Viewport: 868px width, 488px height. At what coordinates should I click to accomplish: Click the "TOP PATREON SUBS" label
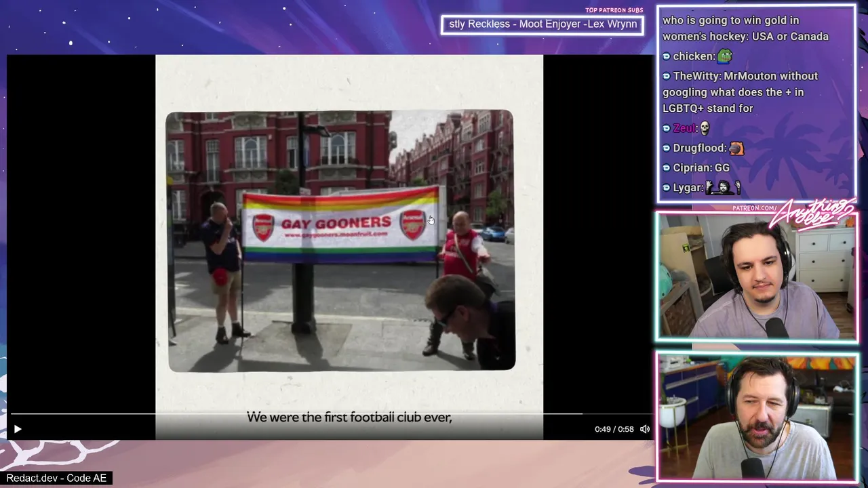[x=614, y=10]
